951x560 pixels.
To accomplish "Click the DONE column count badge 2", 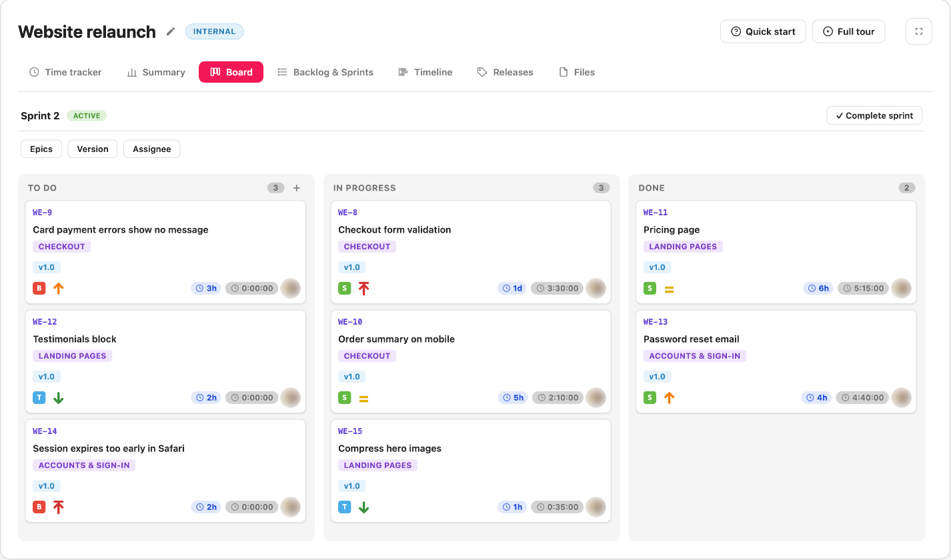I will [906, 188].
